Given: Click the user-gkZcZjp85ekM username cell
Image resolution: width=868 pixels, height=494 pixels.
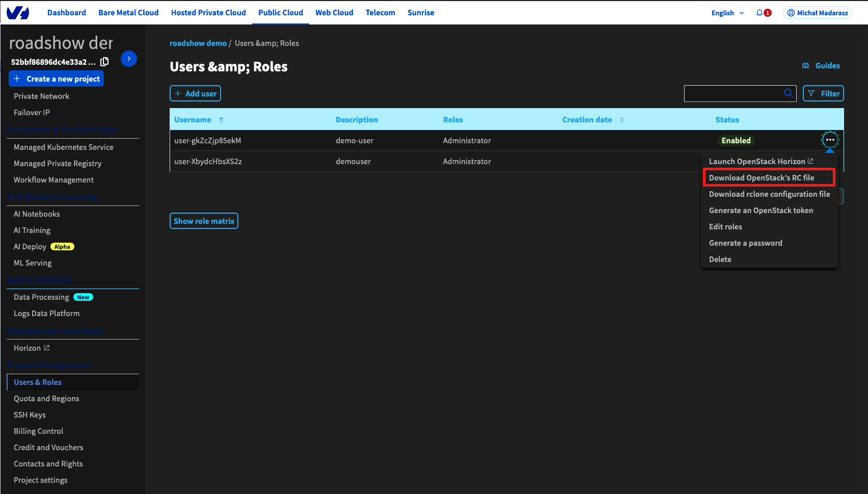Looking at the screenshot, I should click(208, 140).
